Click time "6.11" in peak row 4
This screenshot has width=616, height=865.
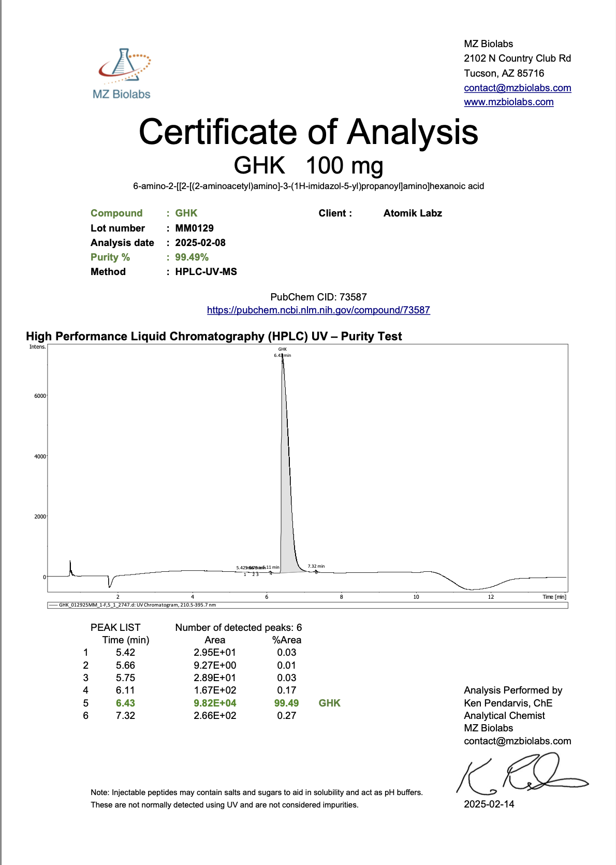[125, 690]
